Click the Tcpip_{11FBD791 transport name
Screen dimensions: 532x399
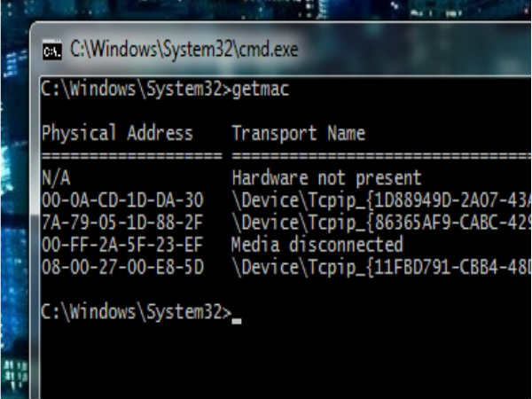tap(379, 267)
